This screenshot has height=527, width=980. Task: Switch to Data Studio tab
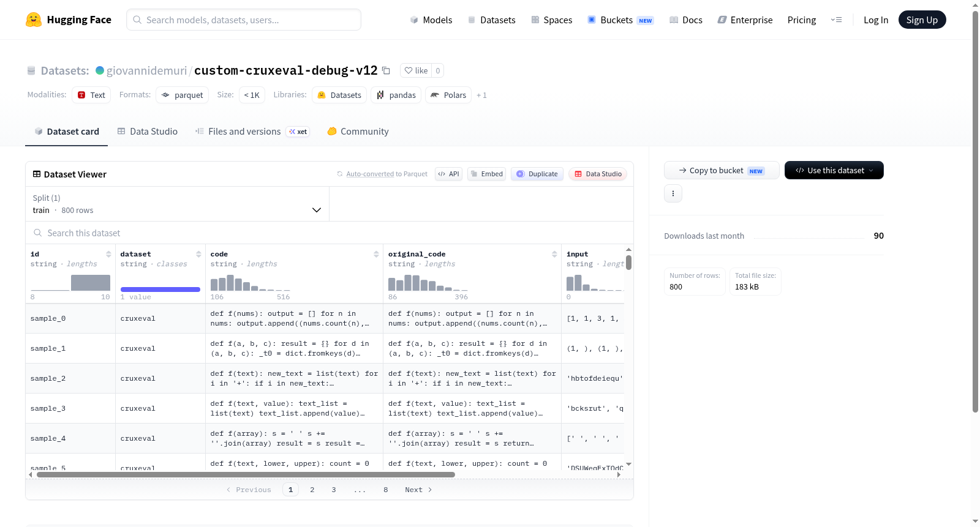pyautogui.click(x=147, y=131)
